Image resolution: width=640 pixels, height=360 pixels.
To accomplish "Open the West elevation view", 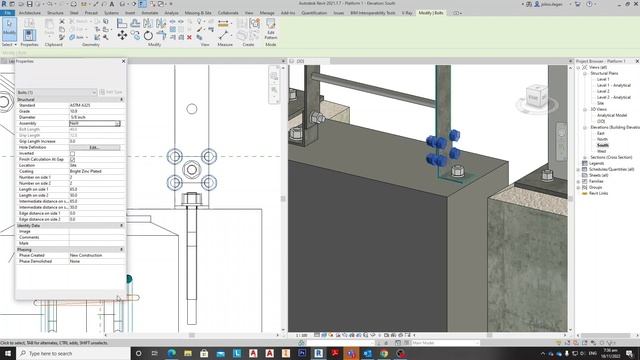I will coord(601,151).
